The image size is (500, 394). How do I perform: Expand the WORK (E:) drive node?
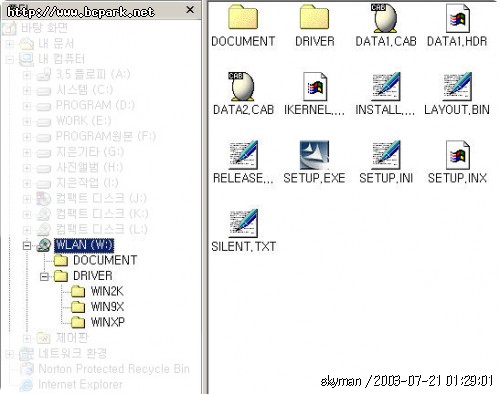tap(27, 121)
